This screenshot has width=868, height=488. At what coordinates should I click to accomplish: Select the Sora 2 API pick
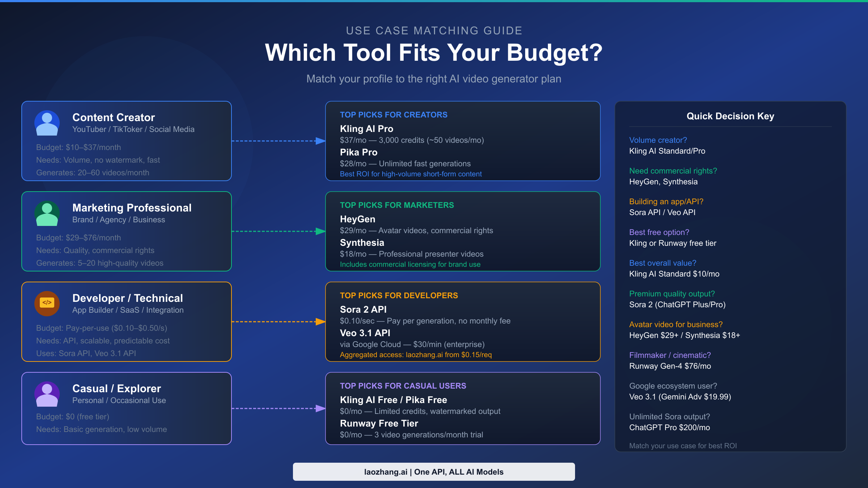[x=363, y=309]
